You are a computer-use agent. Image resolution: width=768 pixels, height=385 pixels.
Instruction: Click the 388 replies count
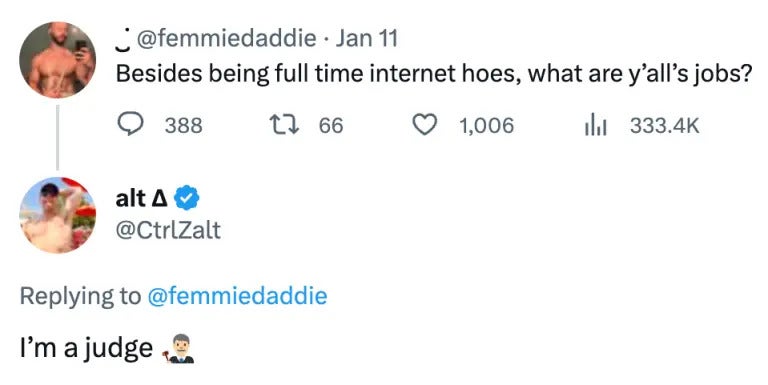point(183,125)
